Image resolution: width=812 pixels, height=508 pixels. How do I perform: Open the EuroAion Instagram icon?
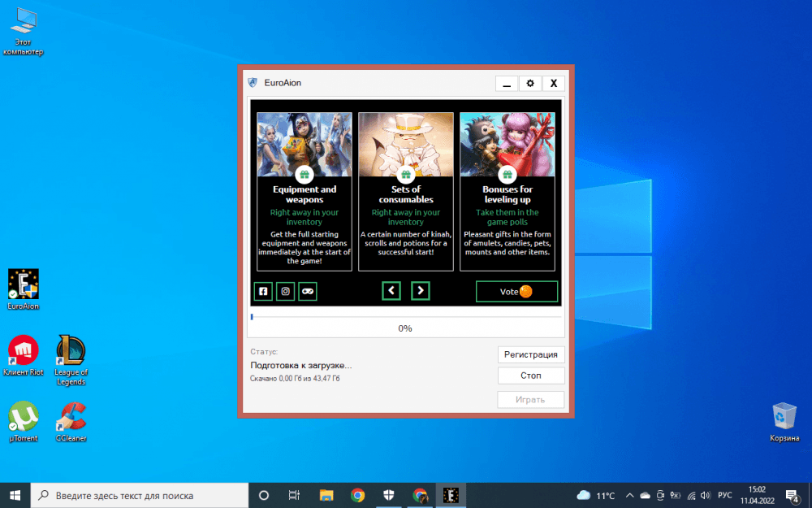(285, 291)
